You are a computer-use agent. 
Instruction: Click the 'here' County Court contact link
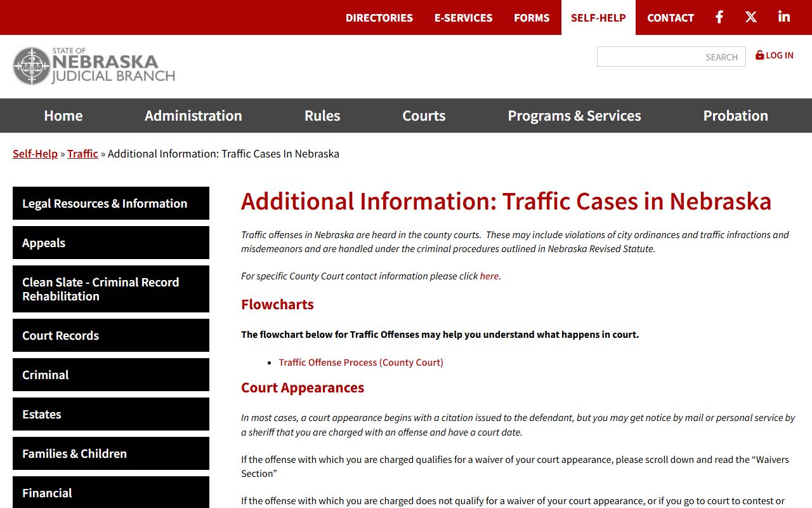click(489, 276)
